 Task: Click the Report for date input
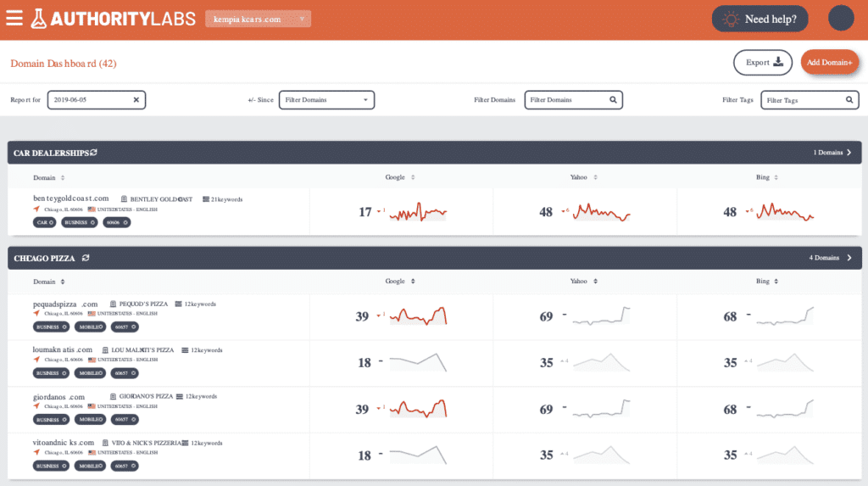point(97,100)
